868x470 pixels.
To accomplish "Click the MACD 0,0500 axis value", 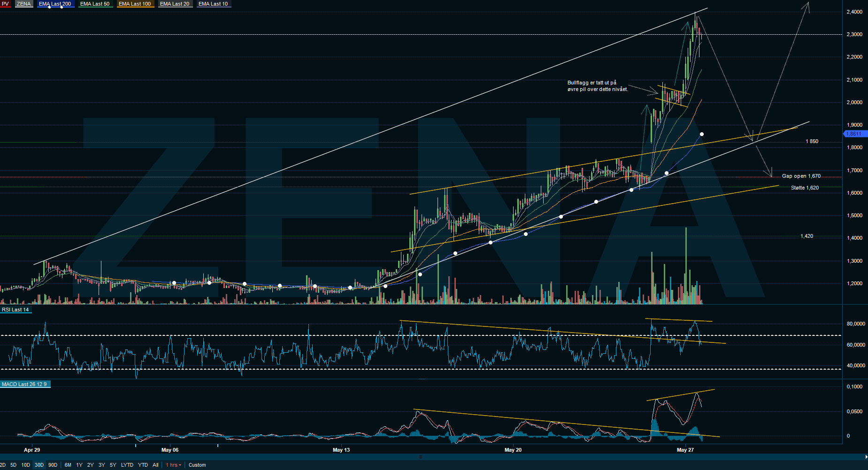I will 854,411.
